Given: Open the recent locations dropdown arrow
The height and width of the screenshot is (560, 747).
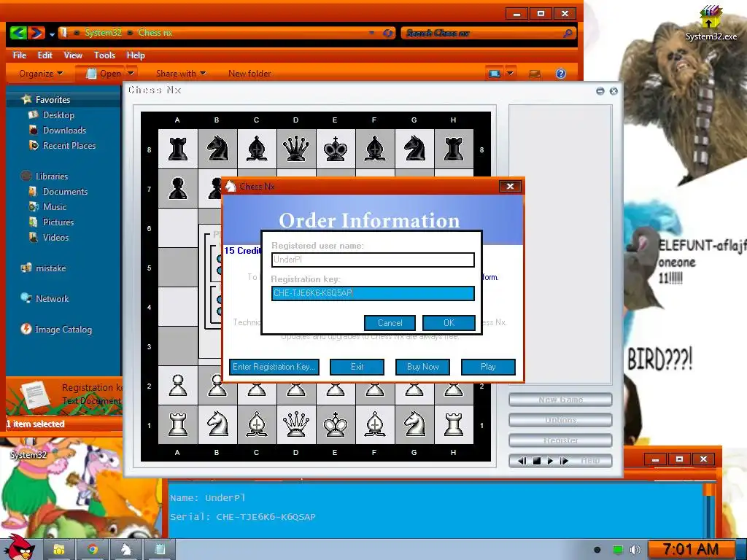Looking at the screenshot, I should click(52, 34).
